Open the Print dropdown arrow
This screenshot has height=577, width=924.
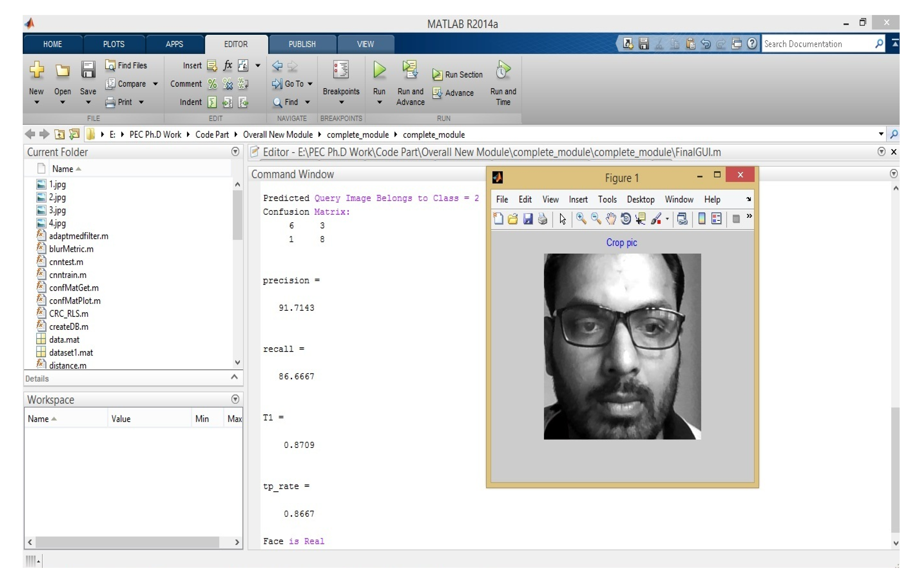141,102
